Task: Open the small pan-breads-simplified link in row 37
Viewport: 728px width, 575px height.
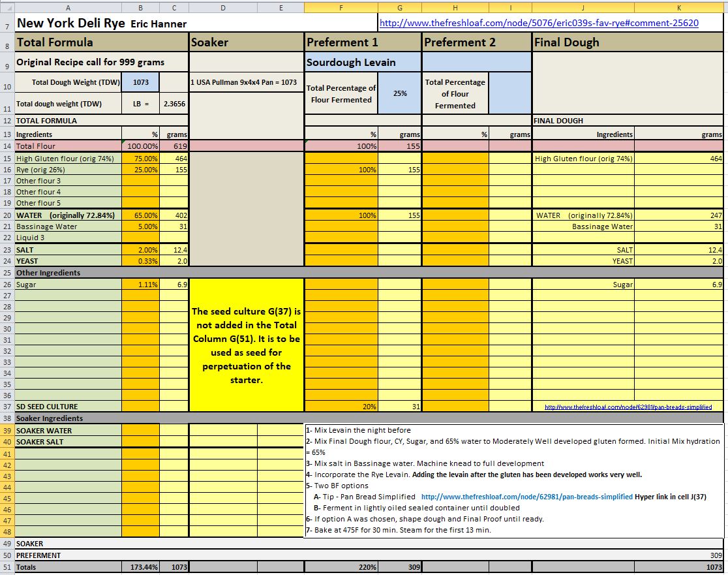Action: pyautogui.click(x=628, y=407)
